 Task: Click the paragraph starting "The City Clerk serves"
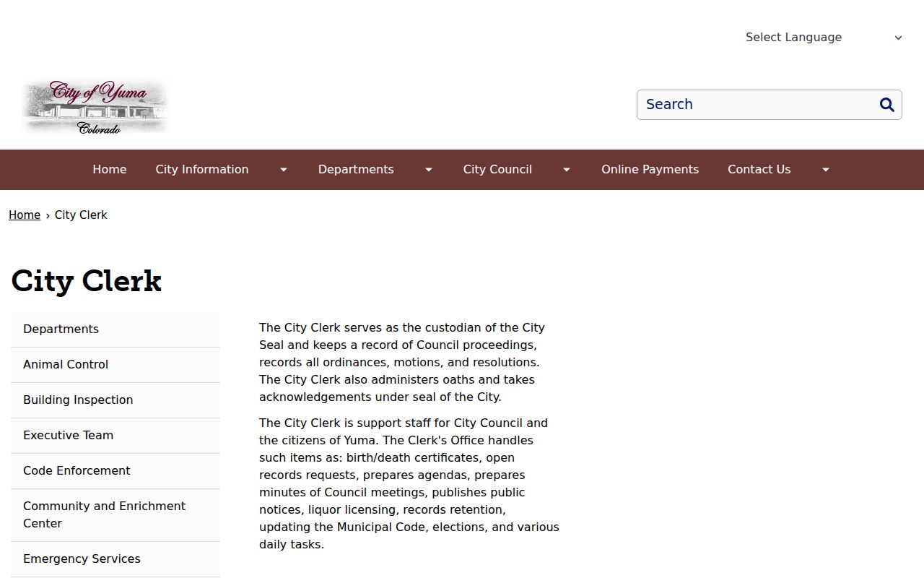pyautogui.click(x=410, y=363)
